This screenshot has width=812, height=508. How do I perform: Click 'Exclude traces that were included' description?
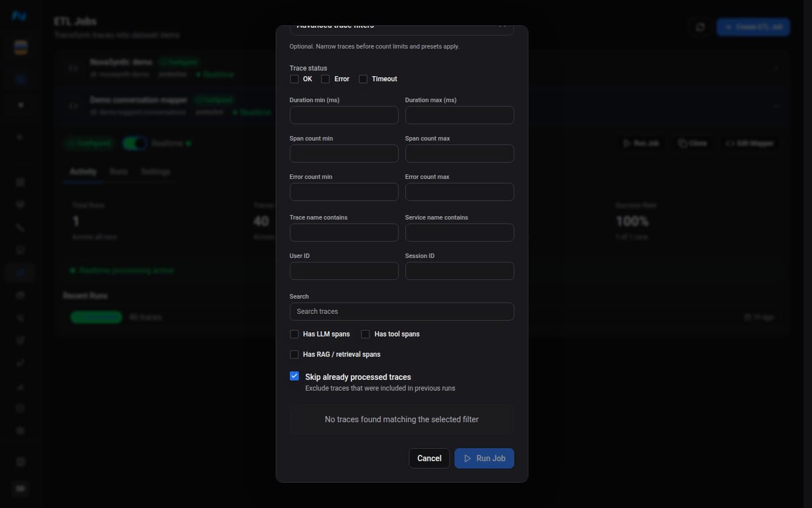[380, 388]
